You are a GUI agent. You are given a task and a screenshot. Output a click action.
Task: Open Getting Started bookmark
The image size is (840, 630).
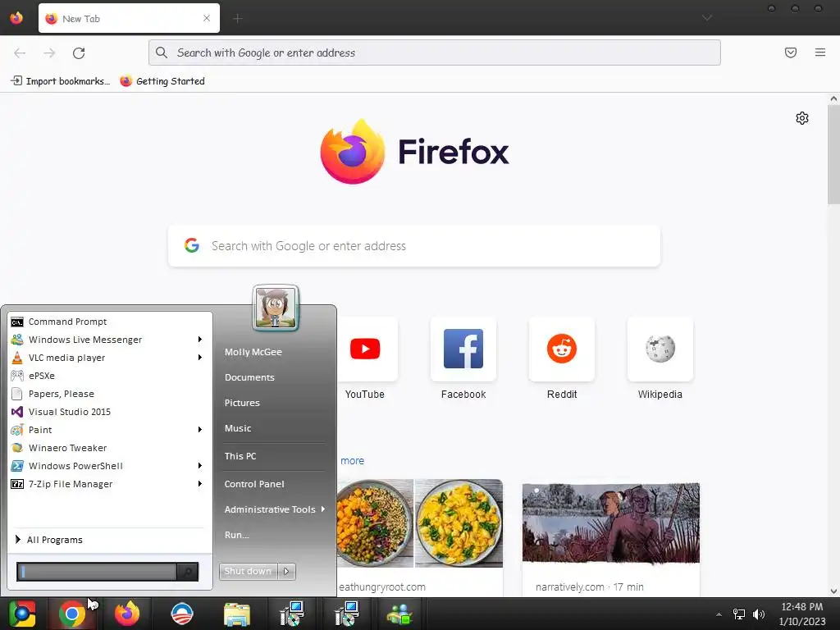(162, 81)
